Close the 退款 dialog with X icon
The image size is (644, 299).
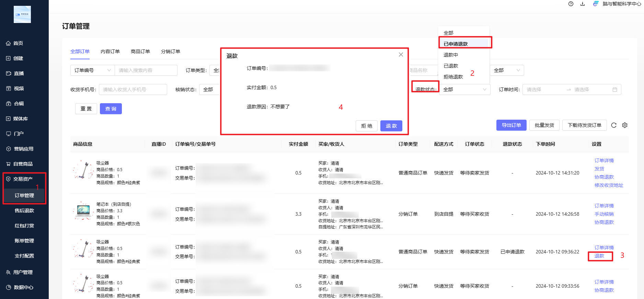[x=401, y=55]
